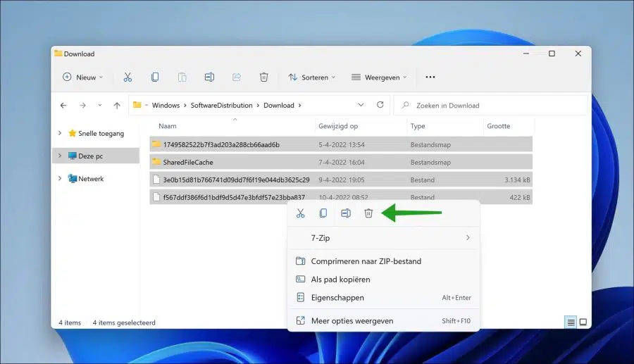Click the Delete trash icon in context menu
This screenshot has width=634, height=364.
tap(368, 213)
